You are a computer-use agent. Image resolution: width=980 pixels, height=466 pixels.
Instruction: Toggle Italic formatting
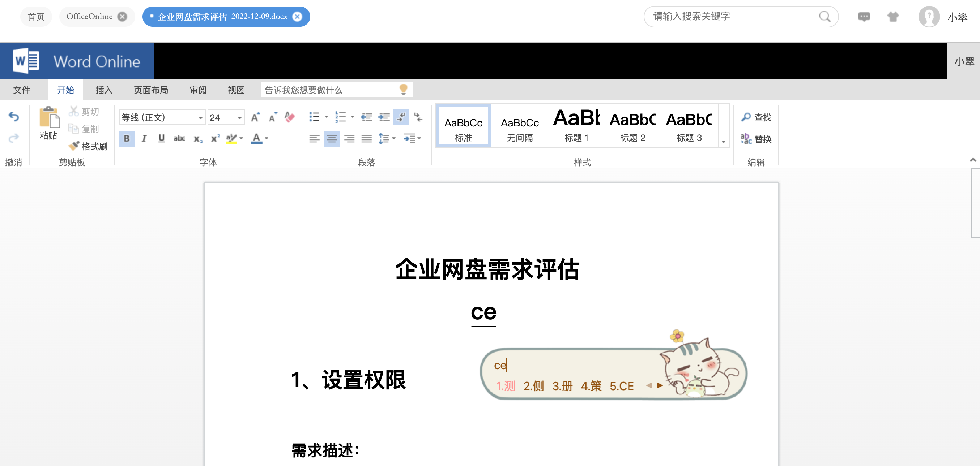point(144,138)
